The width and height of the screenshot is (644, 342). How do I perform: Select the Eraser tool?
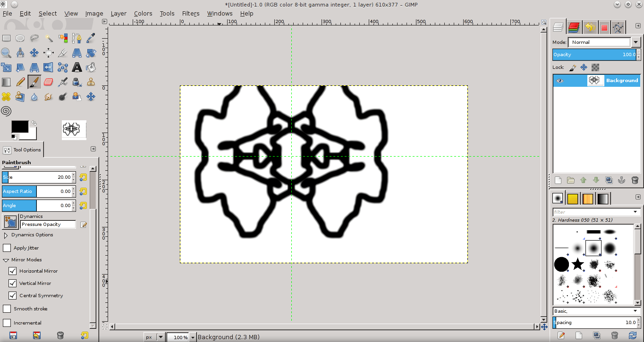coord(49,82)
